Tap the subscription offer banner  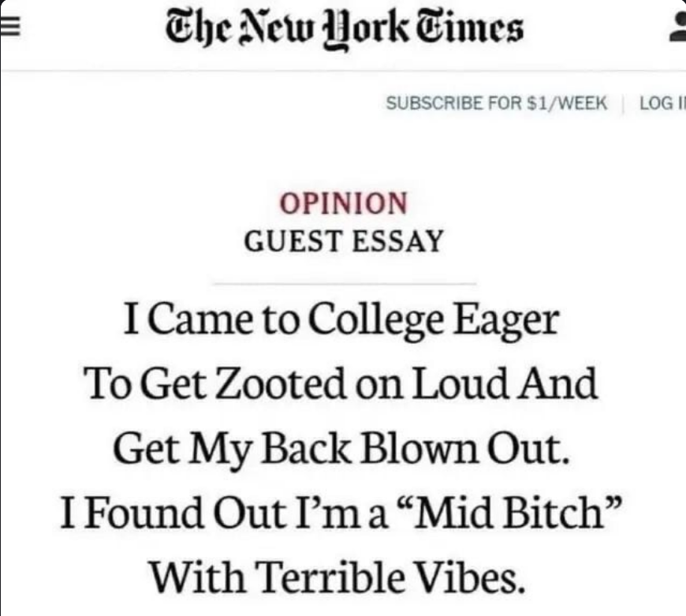497,103
